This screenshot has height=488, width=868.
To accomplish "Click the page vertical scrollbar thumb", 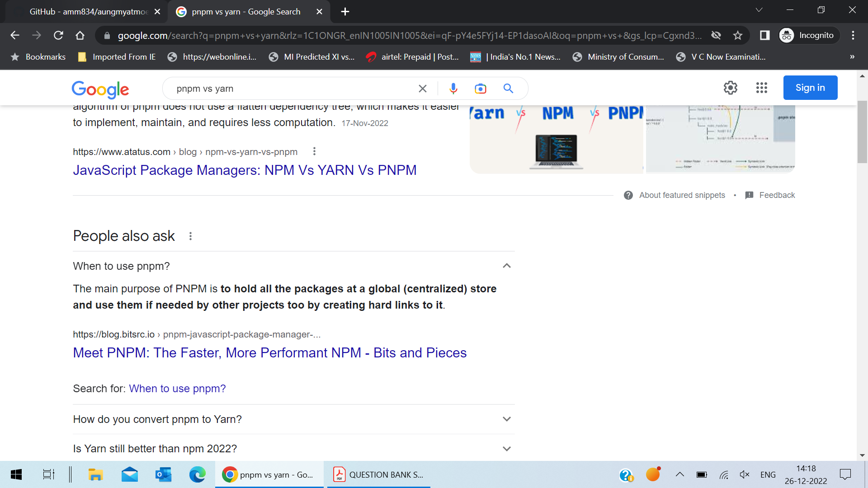I will 862,131.
